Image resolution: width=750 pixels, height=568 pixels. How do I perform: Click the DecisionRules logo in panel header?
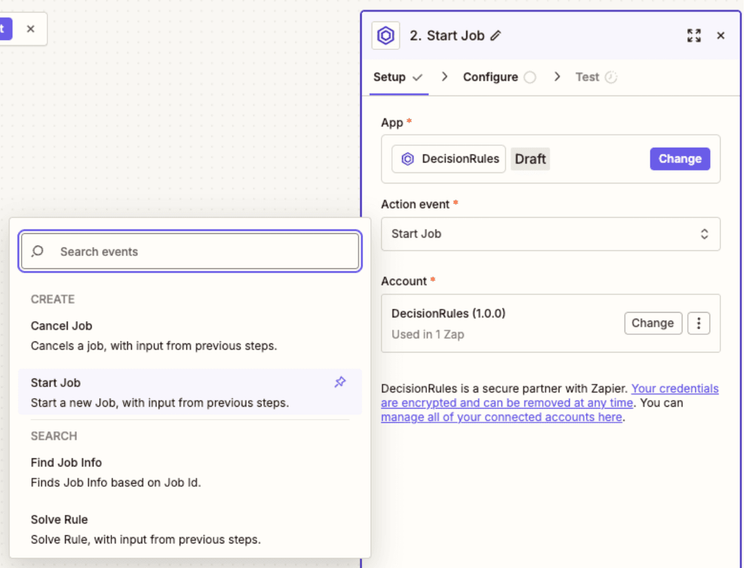pyautogui.click(x=386, y=36)
